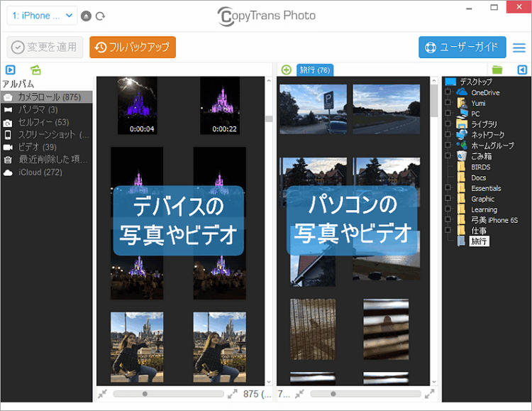Expand the ライブラリ tree node
Screen dimensions: 532x411
pos(448,124)
